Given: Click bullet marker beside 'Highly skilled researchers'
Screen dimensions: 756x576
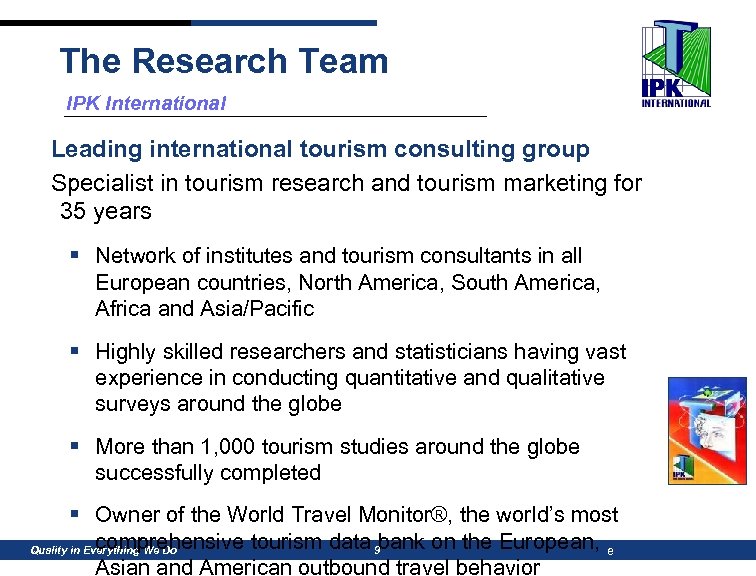Looking at the screenshot, I should point(74,351).
